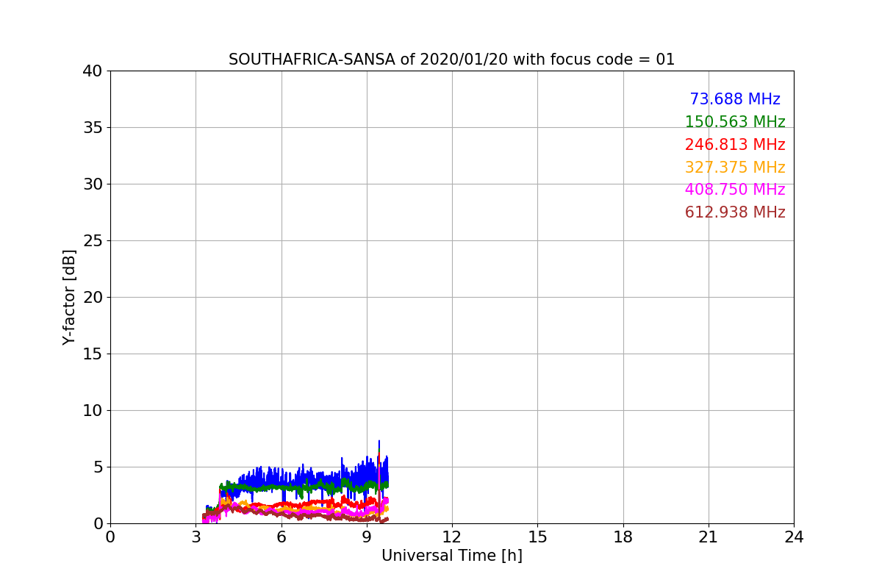Click the y-axis tick label 40
The image size is (882, 588).
click(93, 71)
